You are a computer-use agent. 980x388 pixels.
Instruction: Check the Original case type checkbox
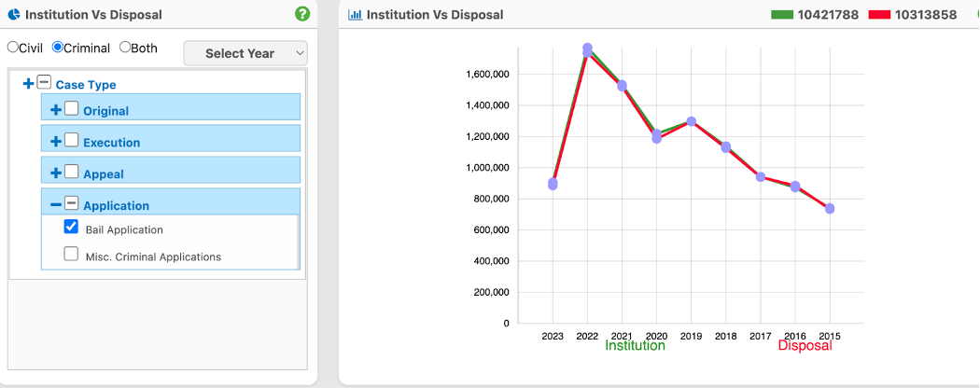pyautogui.click(x=72, y=109)
